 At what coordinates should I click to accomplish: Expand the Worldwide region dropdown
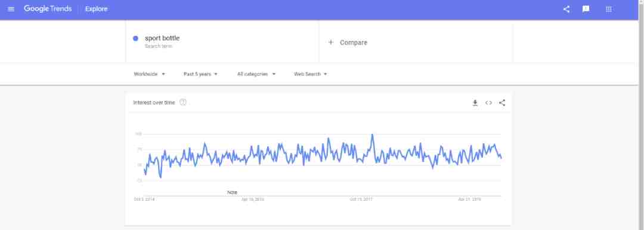point(150,74)
